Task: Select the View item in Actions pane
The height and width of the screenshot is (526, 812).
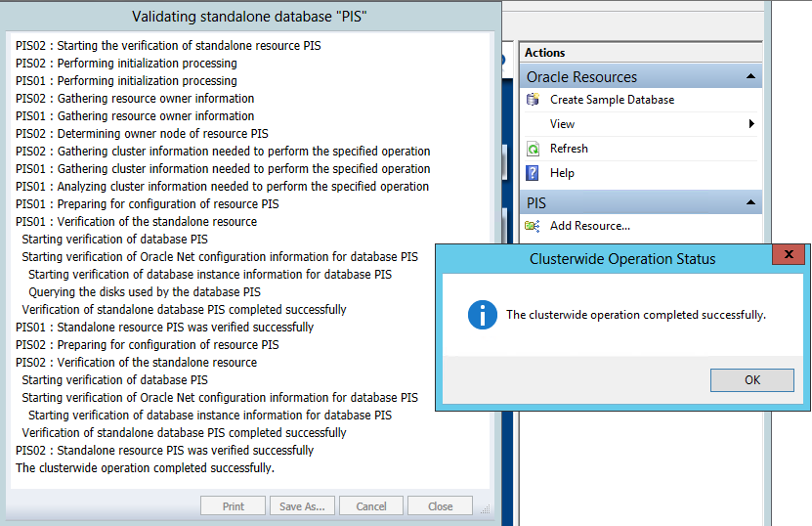Action: (x=562, y=124)
